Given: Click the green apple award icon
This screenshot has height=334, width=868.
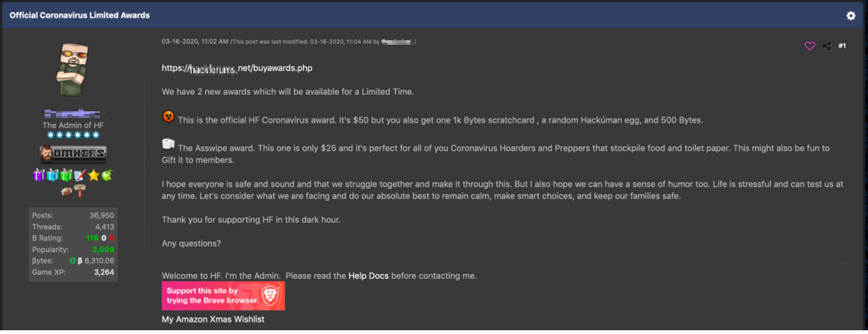Looking at the screenshot, I should click(107, 176).
